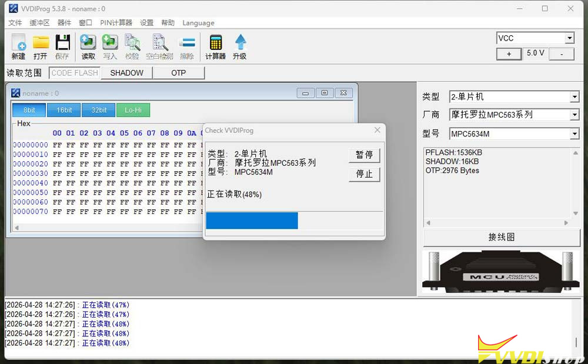Click the 停止 (Stop) button

[364, 174]
